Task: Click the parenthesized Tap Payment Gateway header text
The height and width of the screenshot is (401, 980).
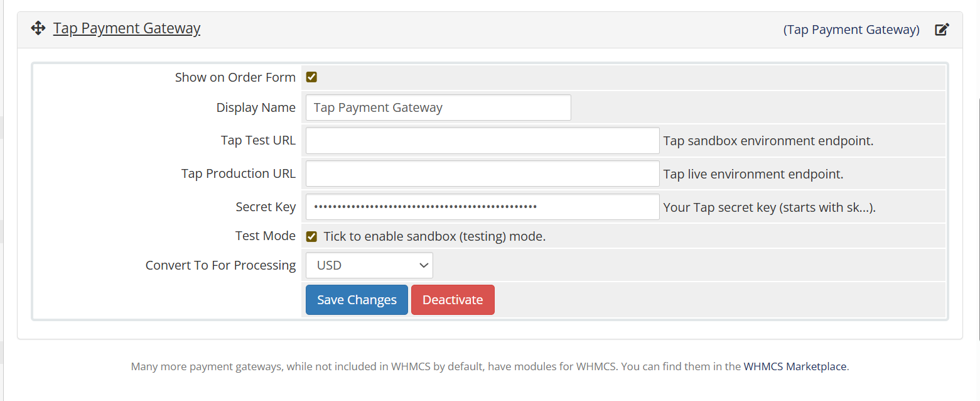Action: tap(851, 30)
